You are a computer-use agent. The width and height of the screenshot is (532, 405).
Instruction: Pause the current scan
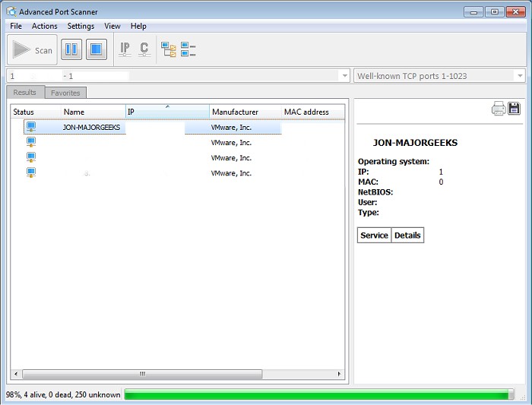(71, 49)
